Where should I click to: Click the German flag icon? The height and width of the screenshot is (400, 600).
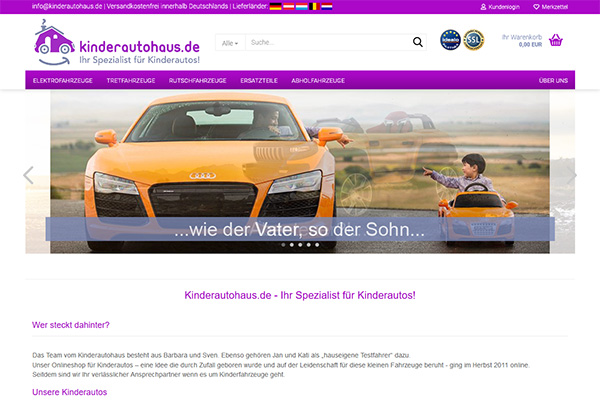(x=276, y=6)
